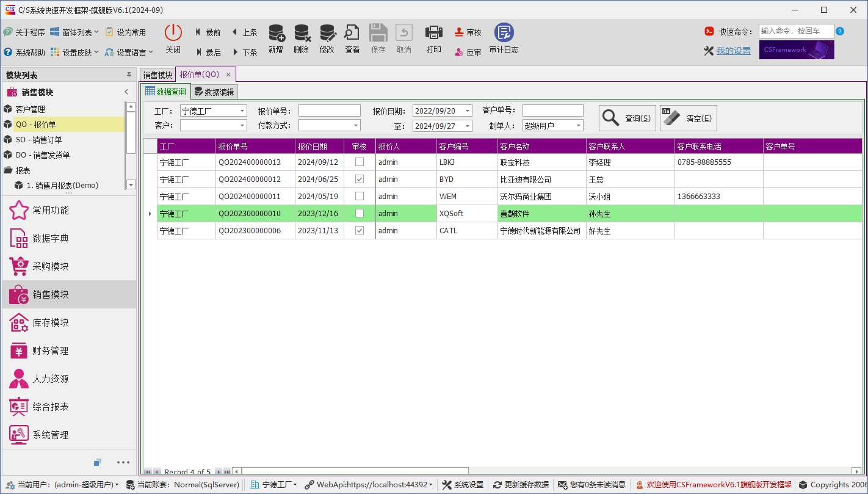Toggle 审核 checkbox for QO202400000013

pos(360,162)
